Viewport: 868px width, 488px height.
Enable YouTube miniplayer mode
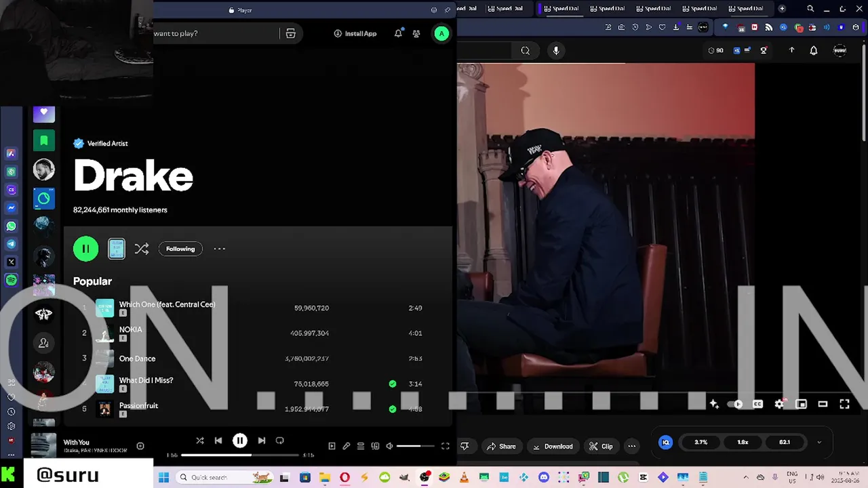click(801, 404)
